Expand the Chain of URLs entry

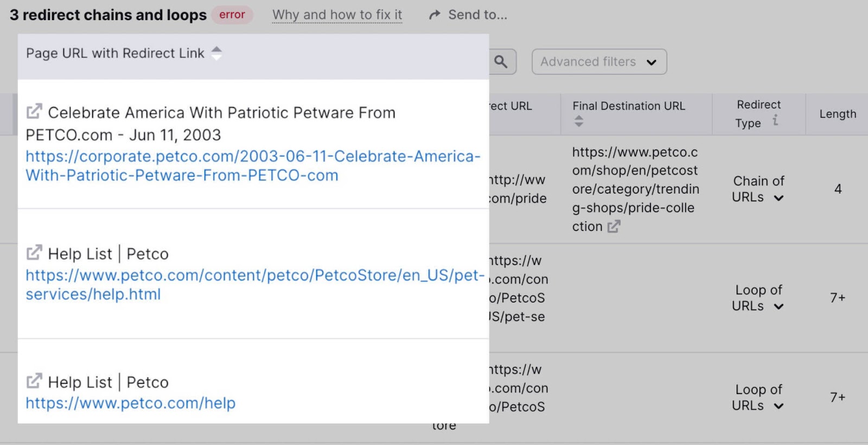pos(778,198)
